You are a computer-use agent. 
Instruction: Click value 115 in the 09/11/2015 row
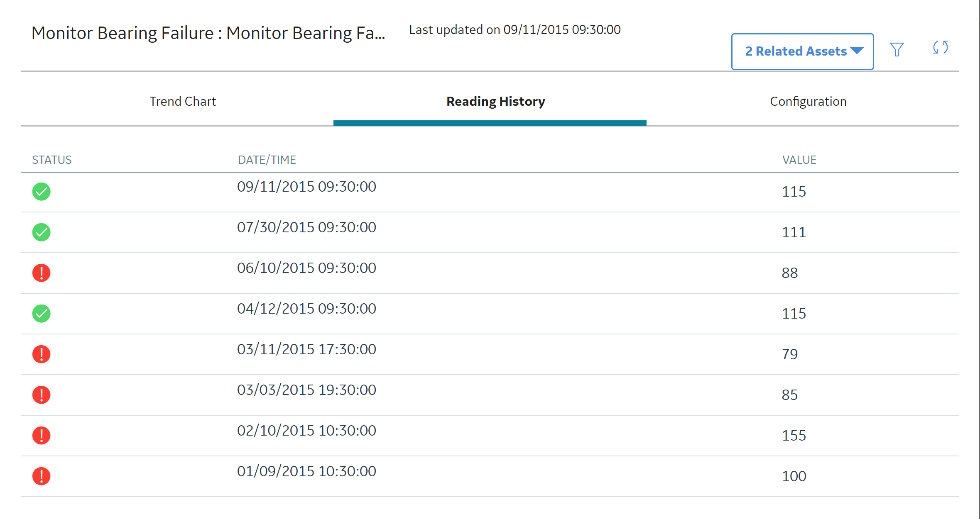pyautogui.click(x=794, y=192)
